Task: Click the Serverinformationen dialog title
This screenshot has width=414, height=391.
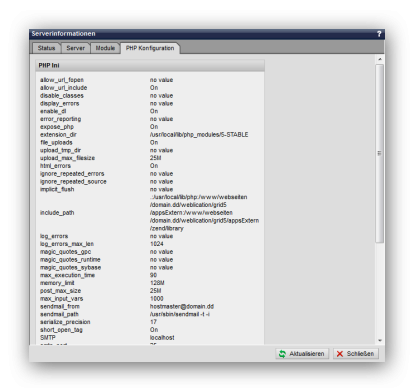Action: pyautogui.click(x=64, y=34)
